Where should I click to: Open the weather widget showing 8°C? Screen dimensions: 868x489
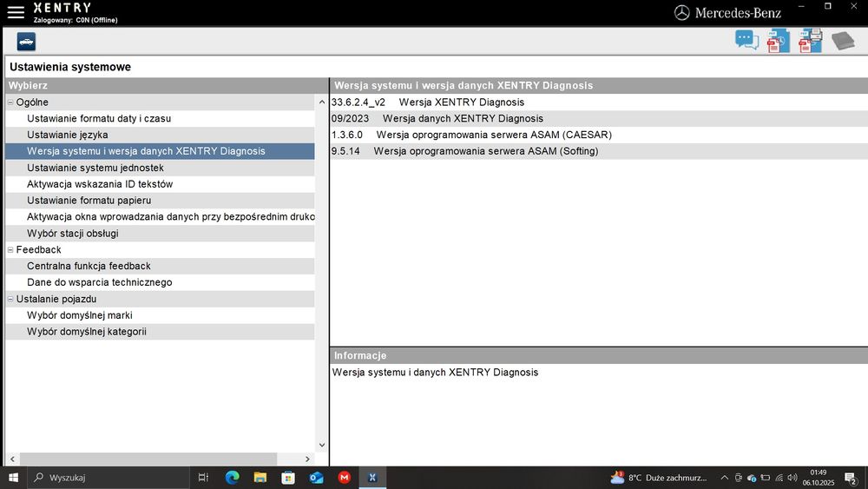click(659, 478)
